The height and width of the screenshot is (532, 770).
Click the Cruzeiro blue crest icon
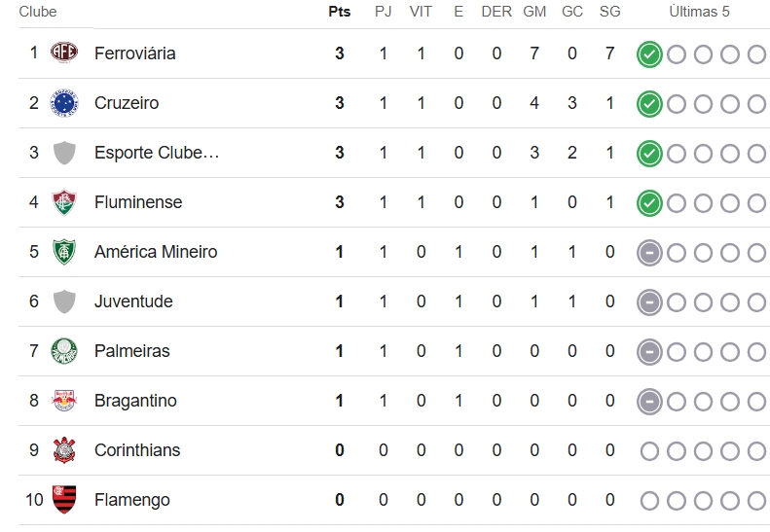tap(64, 103)
